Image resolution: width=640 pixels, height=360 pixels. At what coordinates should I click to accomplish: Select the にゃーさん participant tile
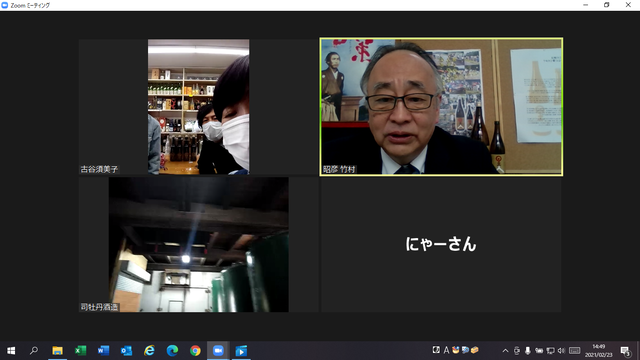(x=441, y=244)
